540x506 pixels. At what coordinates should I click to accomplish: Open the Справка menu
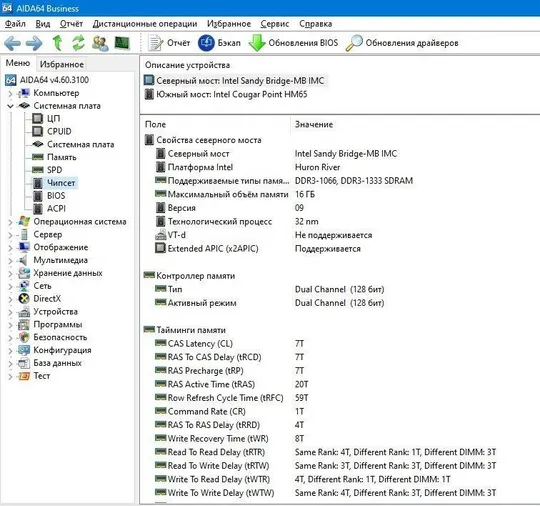click(315, 24)
